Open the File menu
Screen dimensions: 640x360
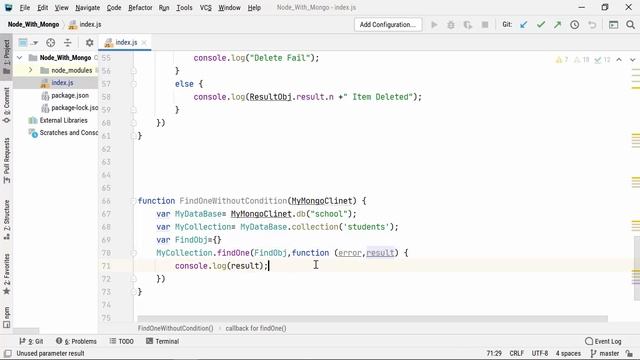point(24,8)
